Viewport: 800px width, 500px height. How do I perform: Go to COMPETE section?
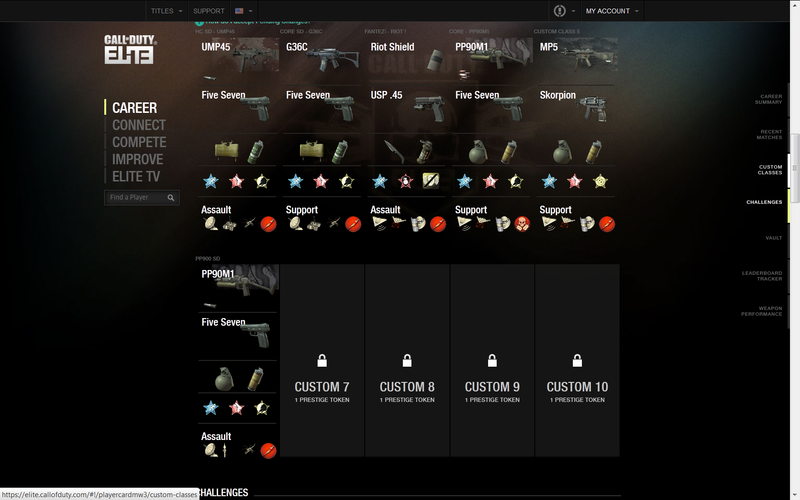pos(139,142)
